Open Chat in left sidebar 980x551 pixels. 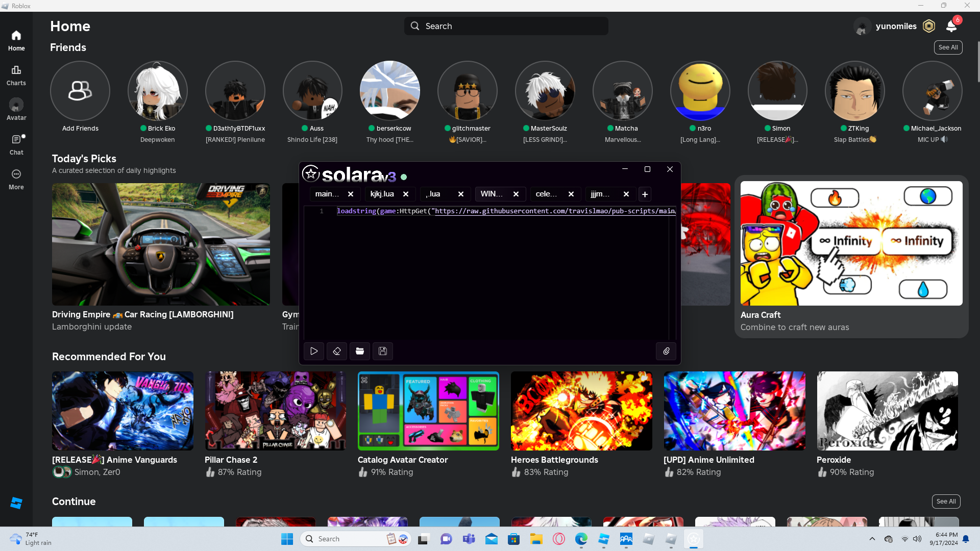[x=16, y=144]
